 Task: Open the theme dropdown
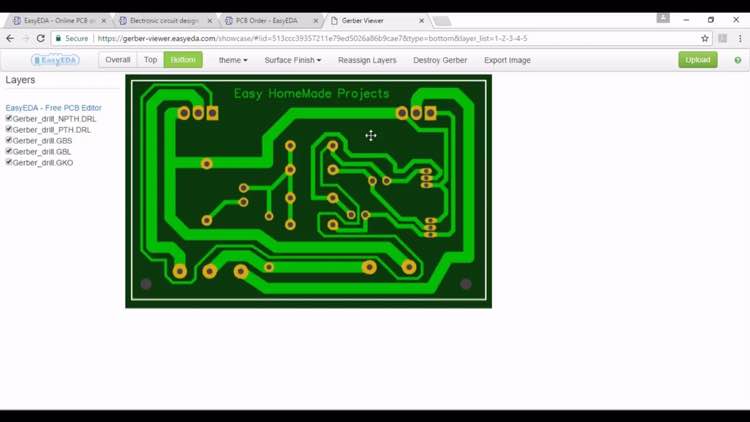tap(233, 60)
